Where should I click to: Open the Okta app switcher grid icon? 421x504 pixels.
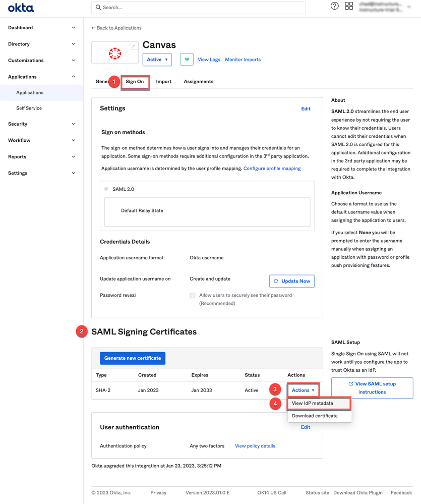[x=349, y=6]
